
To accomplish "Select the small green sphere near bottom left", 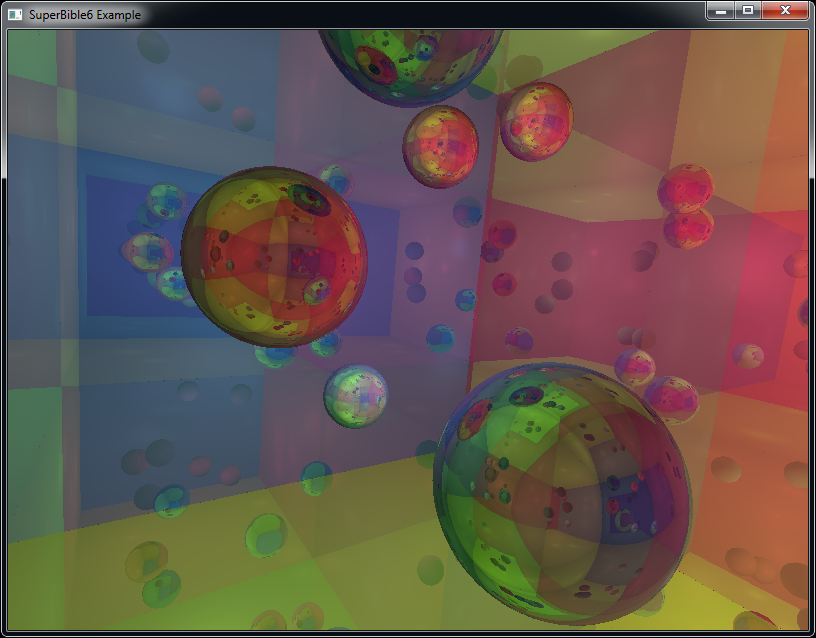I will point(267,531).
